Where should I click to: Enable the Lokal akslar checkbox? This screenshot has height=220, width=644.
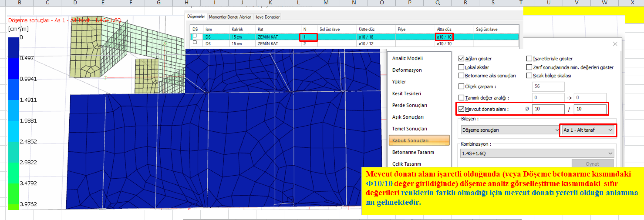[461, 67]
